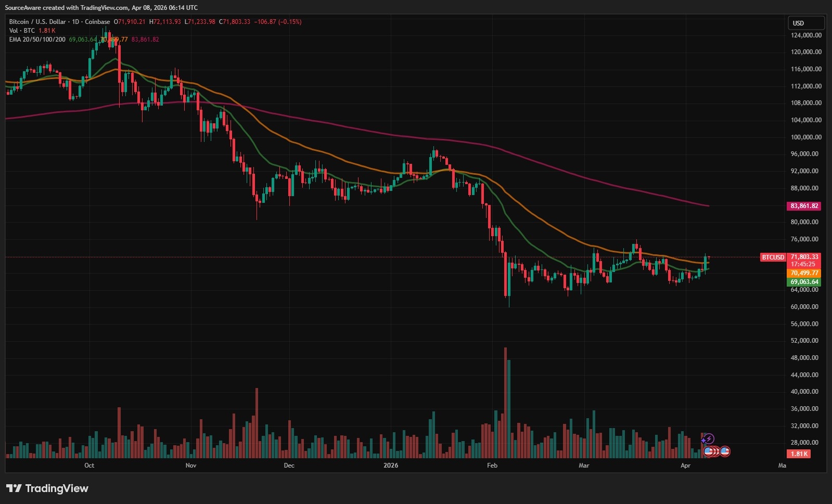Click the open value O71,910.21 in legend

tap(130, 22)
